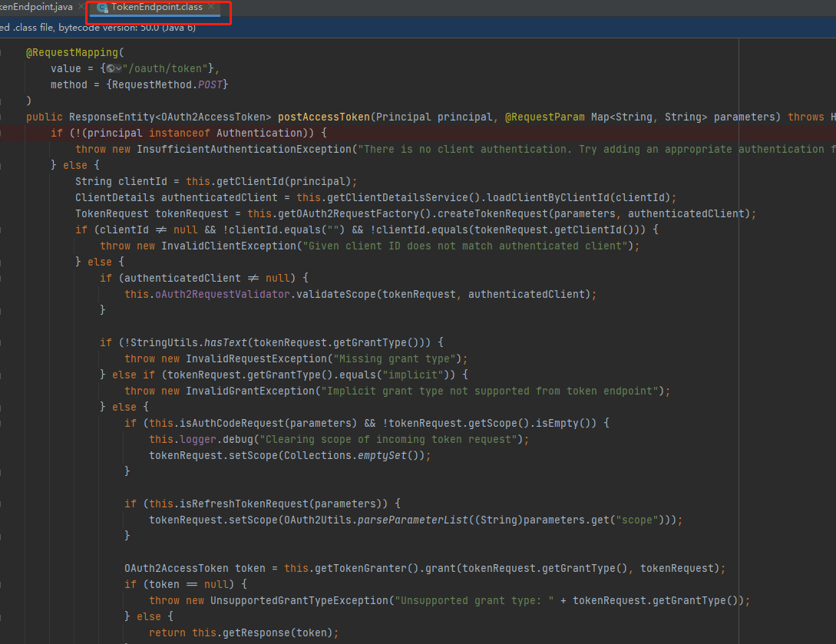Screen dimensions: 836x644
Task: Click the italic POST constant
Action: pyautogui.click(x=210, y=84)
